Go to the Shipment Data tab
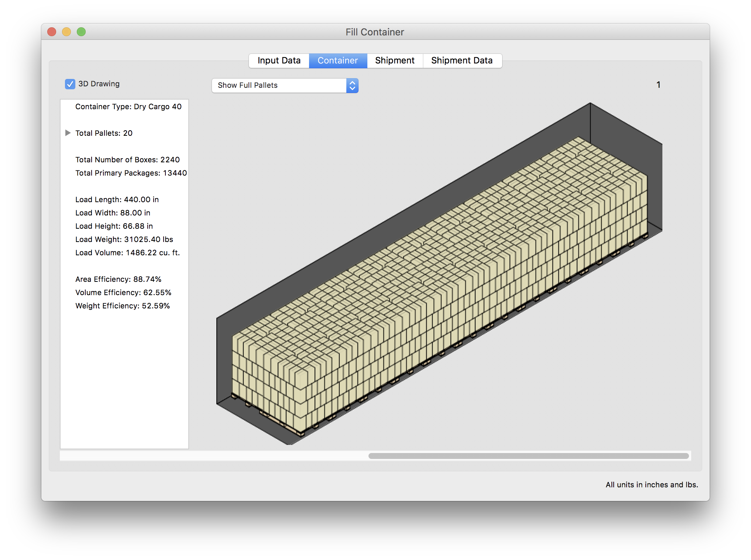This screenshot has height=560, width=751. click(462, 61)
